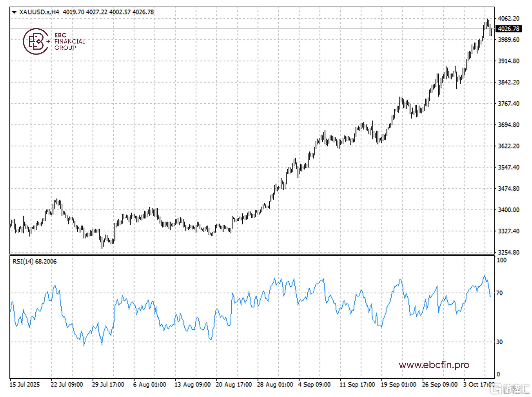Click the EBC FINANCIAL GROUP text
Viewport: 532px width, 397px height.
click(x=70, y=41)
